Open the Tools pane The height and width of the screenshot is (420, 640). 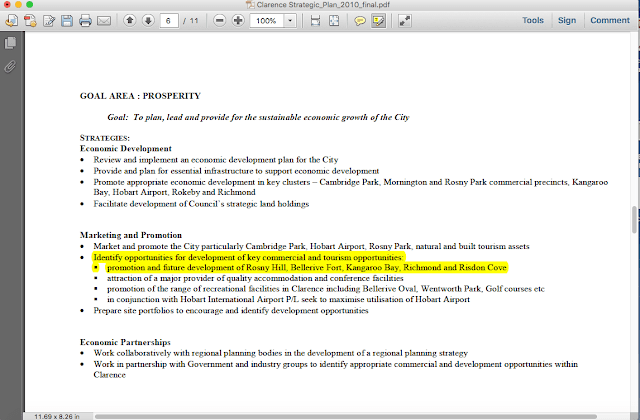[533, 20]
